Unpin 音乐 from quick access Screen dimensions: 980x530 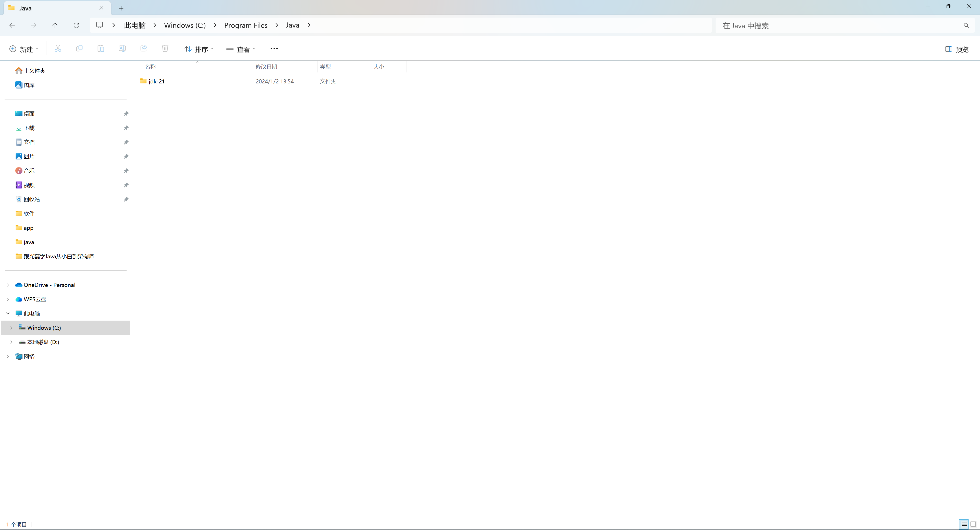click(x=126, y=171)
